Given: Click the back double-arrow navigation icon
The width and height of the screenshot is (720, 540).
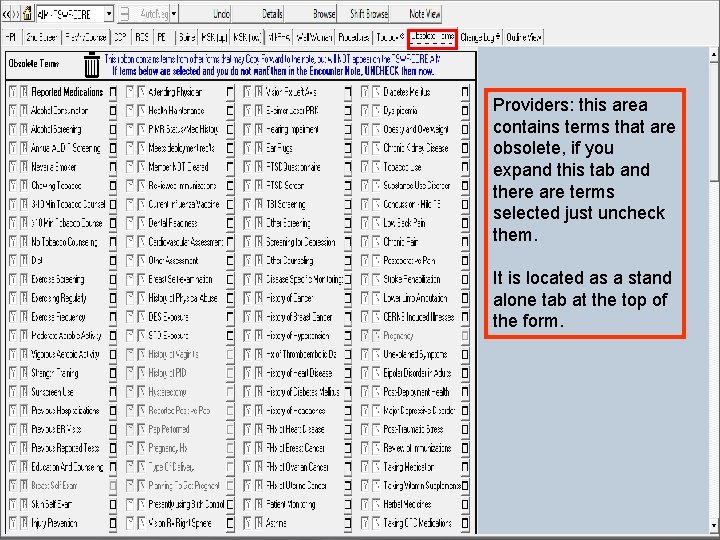Looking at the screenshot, I should point(6,14).
